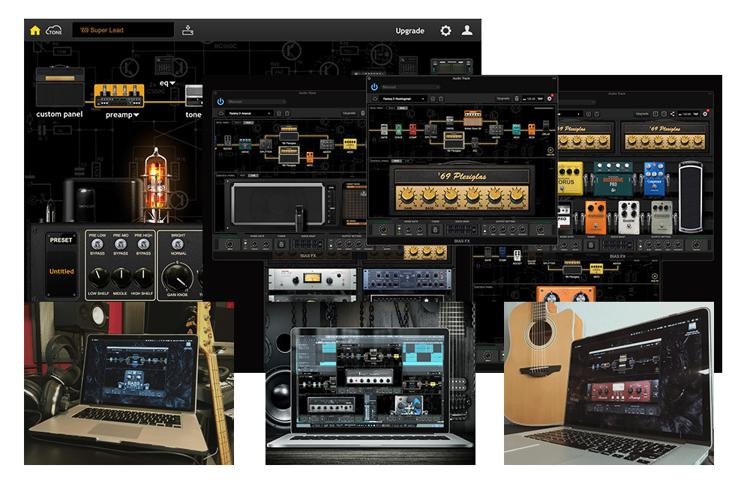The height and width of the screenshot is (486, 750).
Task: Select white four-knob pedal on pedalboard
Action: tap(629, 218)
